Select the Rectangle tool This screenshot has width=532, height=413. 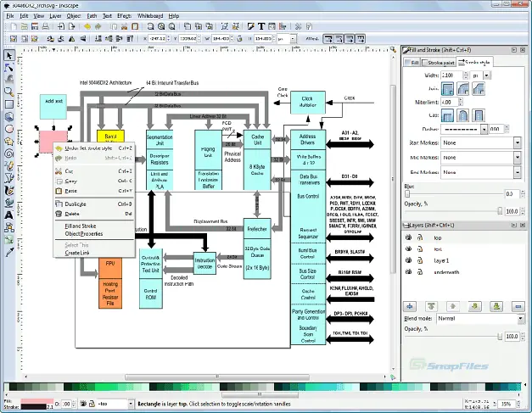[x=9, y=104]
